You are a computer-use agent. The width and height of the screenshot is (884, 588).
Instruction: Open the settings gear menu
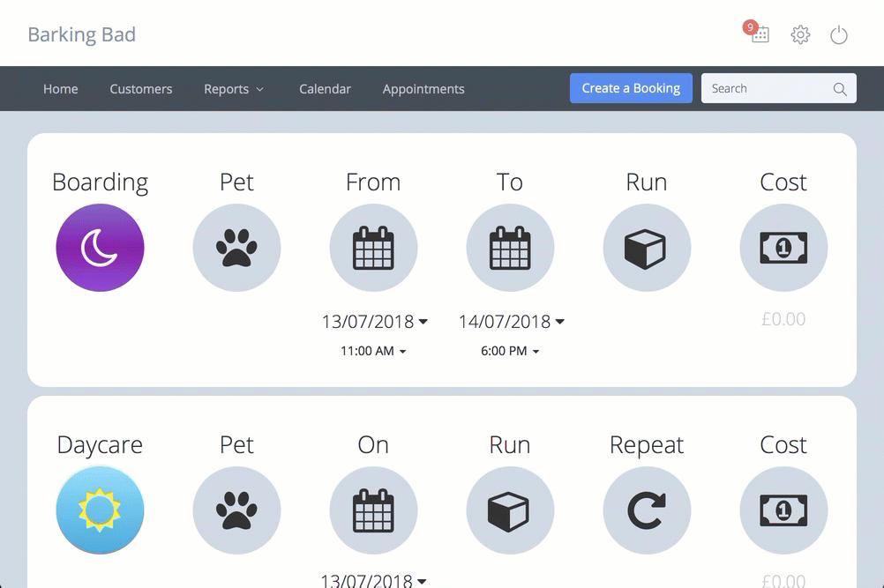800,34
